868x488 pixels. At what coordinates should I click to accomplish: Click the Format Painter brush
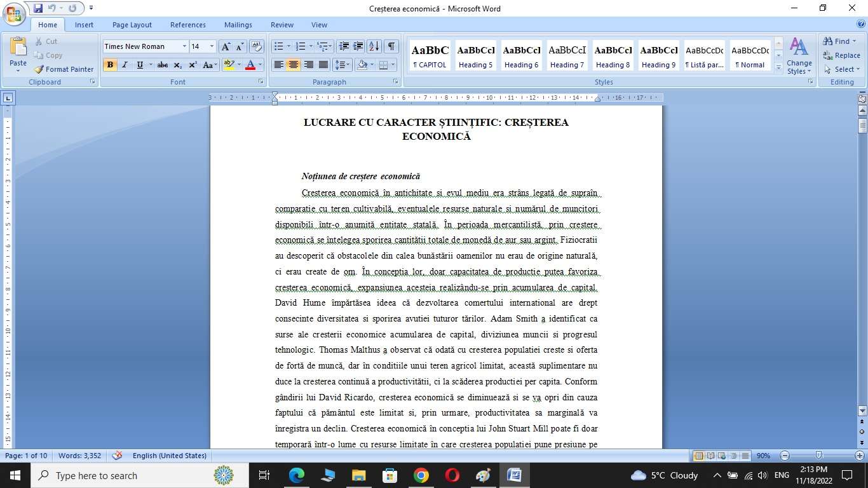pos(64,69)
